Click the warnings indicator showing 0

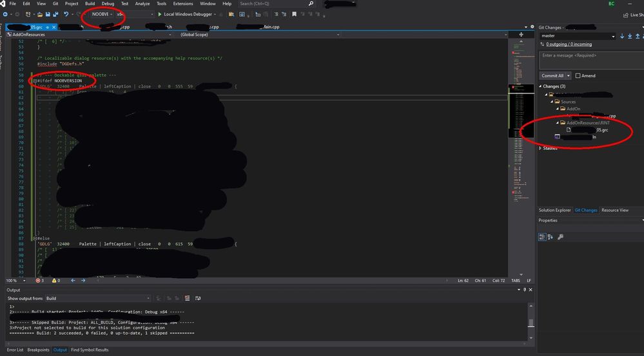point(56,281)
